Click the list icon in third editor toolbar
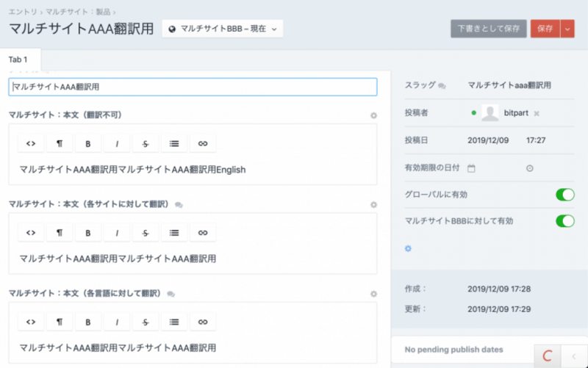The height and width of the screenshot is (368, 588). [x=174, y=322]
